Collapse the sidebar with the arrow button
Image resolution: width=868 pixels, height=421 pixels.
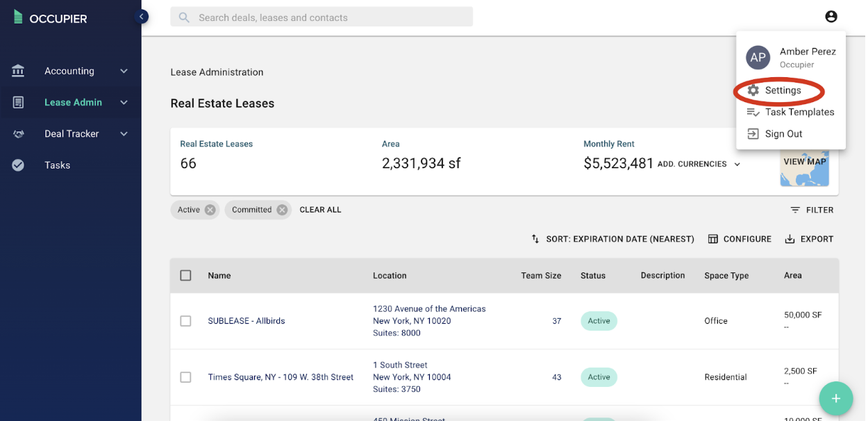pyautogui.click(x=142, y=17)
